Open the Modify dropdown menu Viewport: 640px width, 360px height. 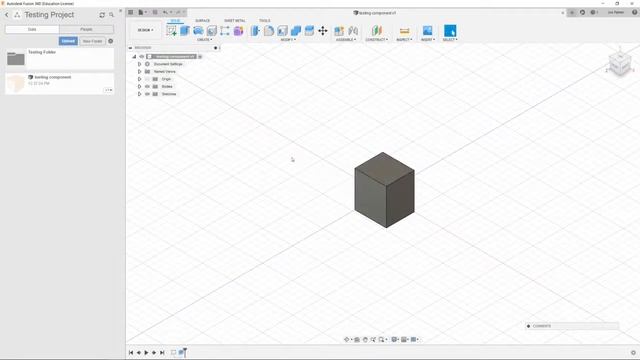[288, 40]
